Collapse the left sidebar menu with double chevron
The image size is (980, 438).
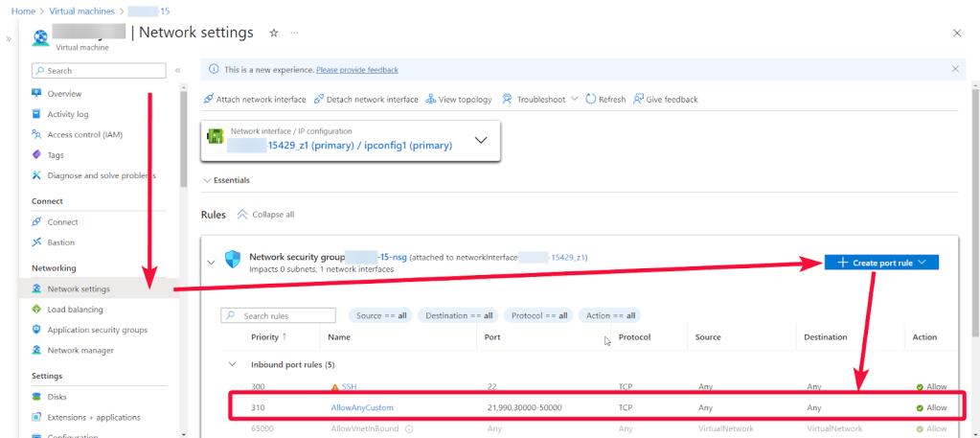point(177,70)
